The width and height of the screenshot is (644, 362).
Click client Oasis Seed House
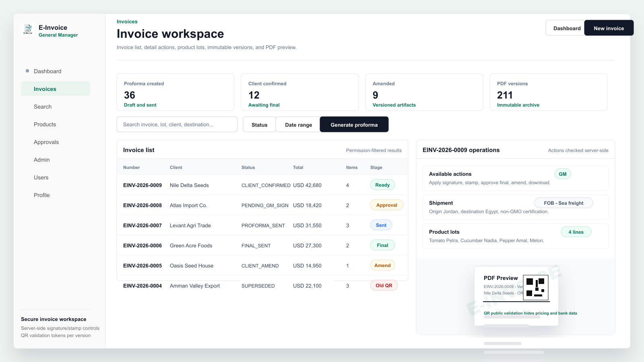[x=192, y=266]
